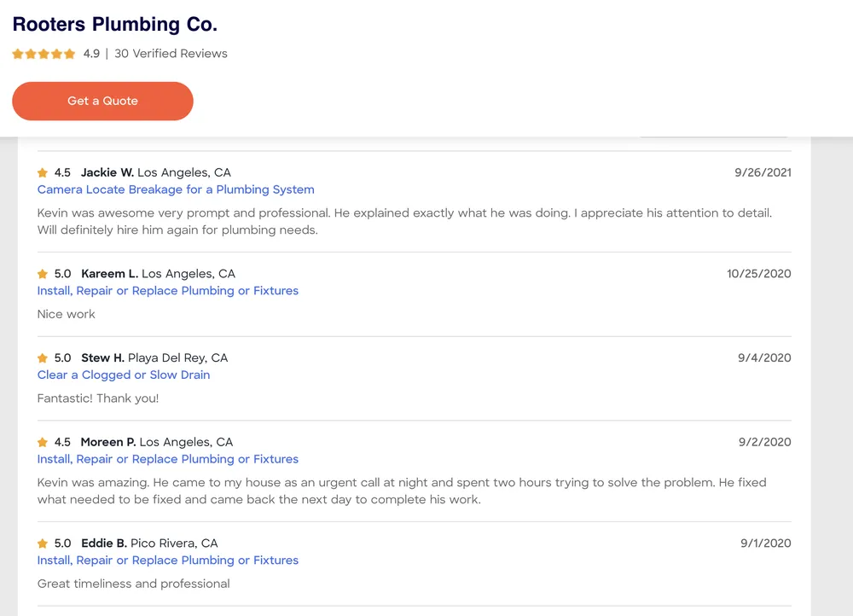Click the "Nice work" review text

pyautogui.click(x=67, y=314)
